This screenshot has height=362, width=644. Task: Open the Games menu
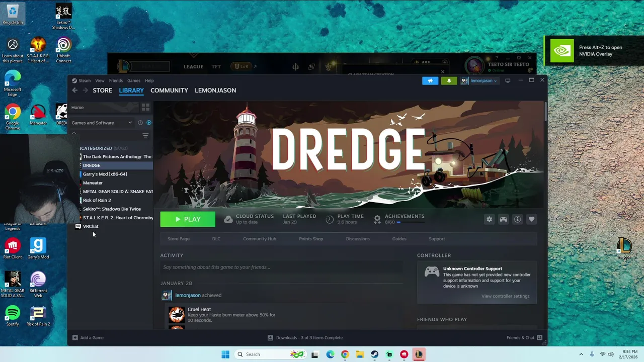[x=134, y=80]
